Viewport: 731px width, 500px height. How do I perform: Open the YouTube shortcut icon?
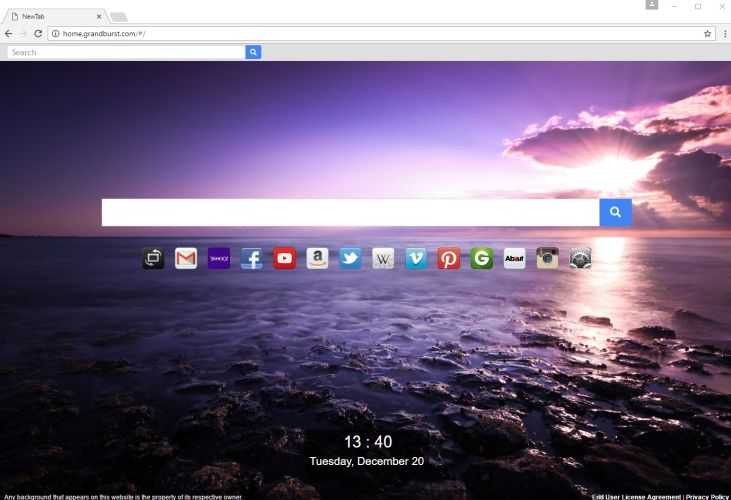click(x=284, y=258)
